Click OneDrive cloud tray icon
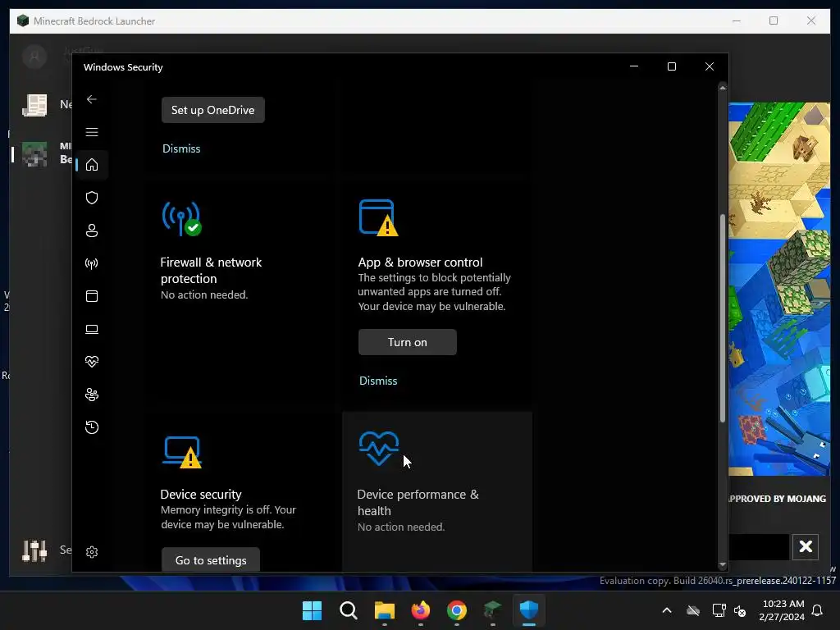 (693, 610)
